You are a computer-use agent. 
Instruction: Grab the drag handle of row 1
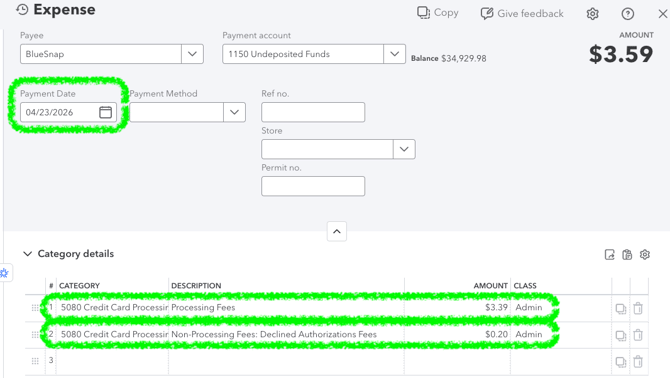click(x=35, y=308)
